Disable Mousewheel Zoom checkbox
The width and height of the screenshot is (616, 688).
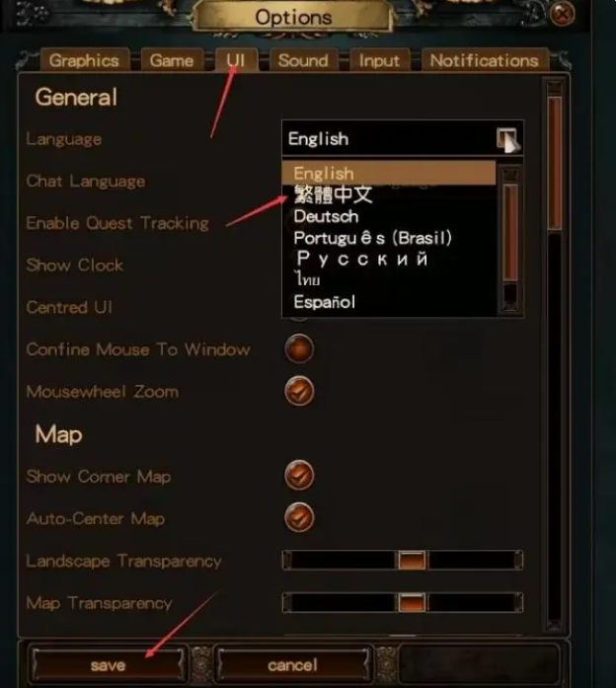pyautogui.click(x=299, y=391)
